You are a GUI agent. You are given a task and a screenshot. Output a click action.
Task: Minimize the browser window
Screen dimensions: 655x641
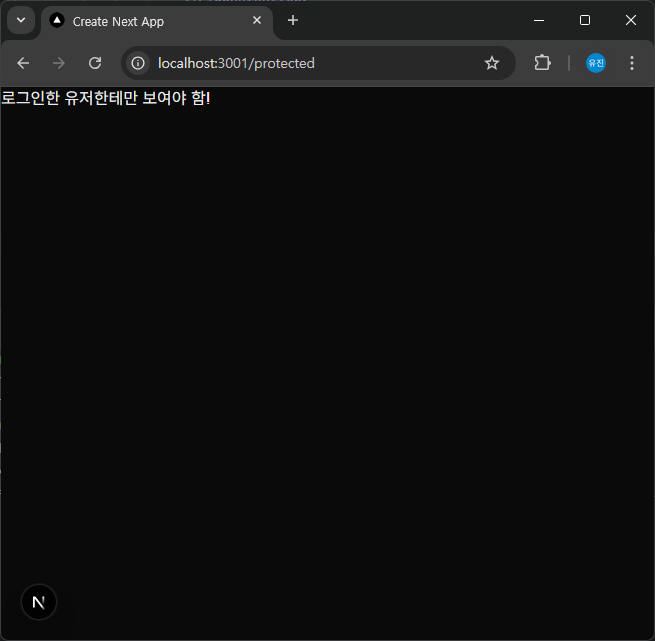click(539, 20)
